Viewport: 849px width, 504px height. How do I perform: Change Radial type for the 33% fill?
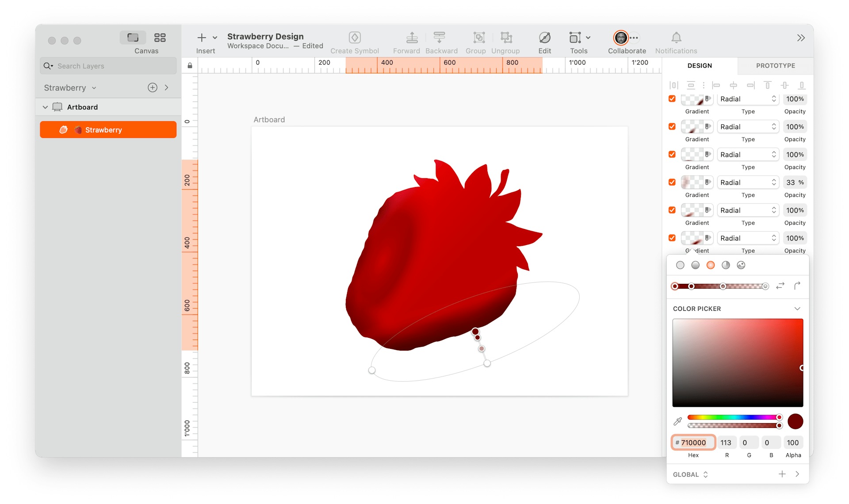coord(748,182)
